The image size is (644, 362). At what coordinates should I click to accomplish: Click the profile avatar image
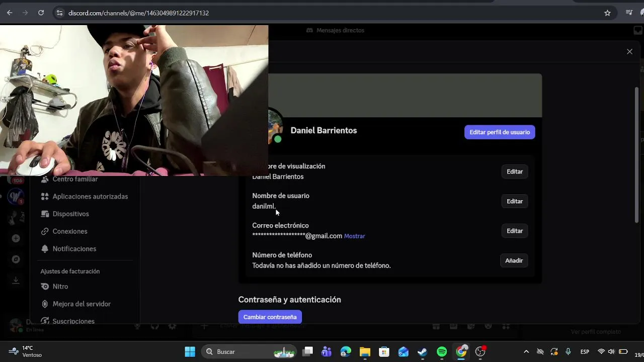[276, 126]
